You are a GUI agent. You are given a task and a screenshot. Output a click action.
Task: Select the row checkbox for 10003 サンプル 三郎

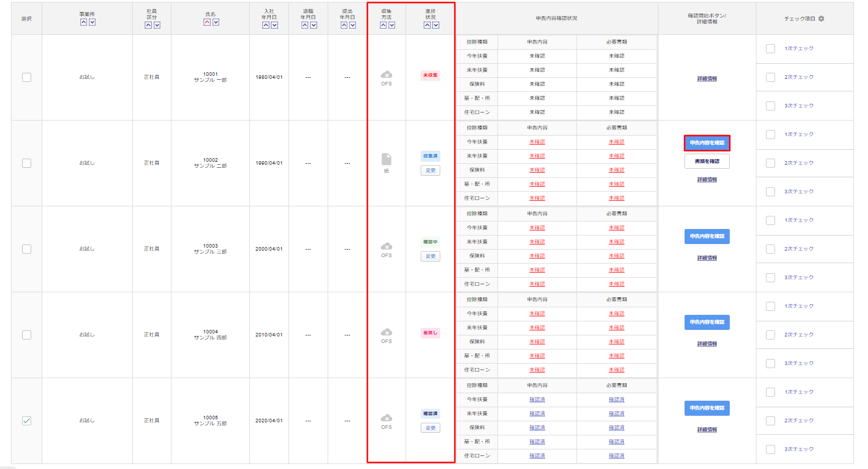(x=27, y=249)
